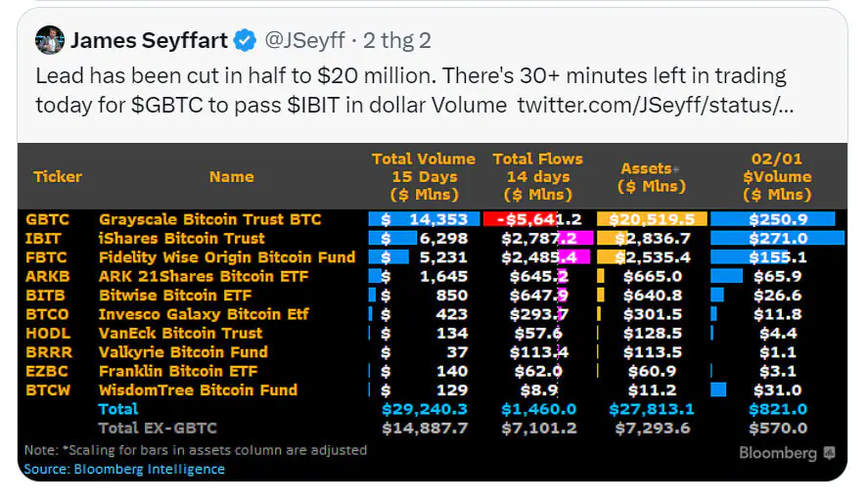The width and height of the screenshot is (868, 500).
Task: Open the @JSeyff handle link
Action: pos(304,41)
